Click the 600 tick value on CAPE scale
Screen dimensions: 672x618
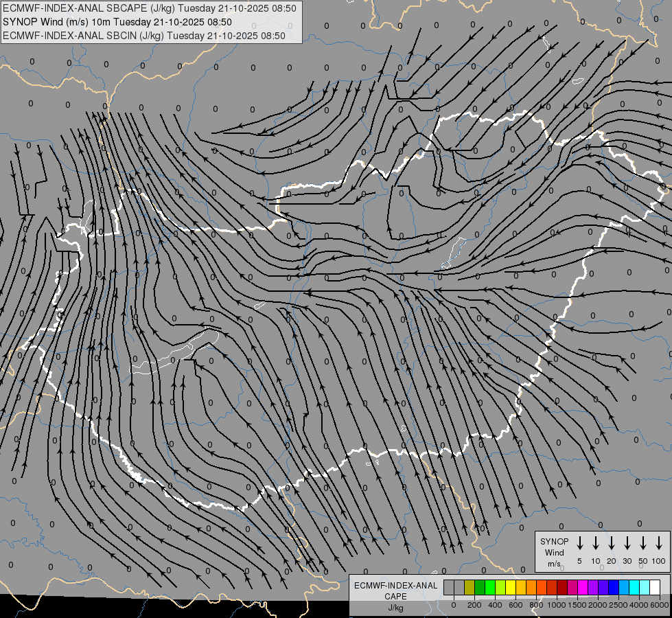515,605
